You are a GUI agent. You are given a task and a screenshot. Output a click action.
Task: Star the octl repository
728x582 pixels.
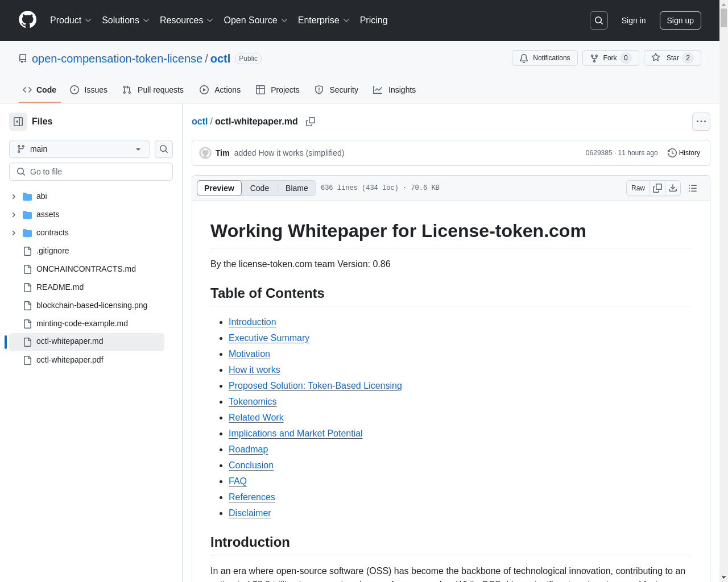point(672,58)
